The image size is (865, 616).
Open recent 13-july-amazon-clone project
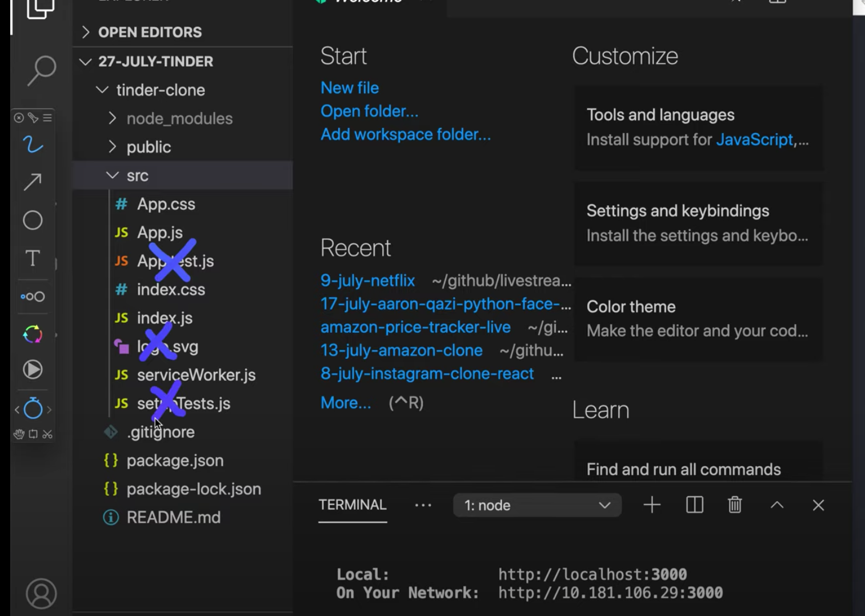(401, 350)
